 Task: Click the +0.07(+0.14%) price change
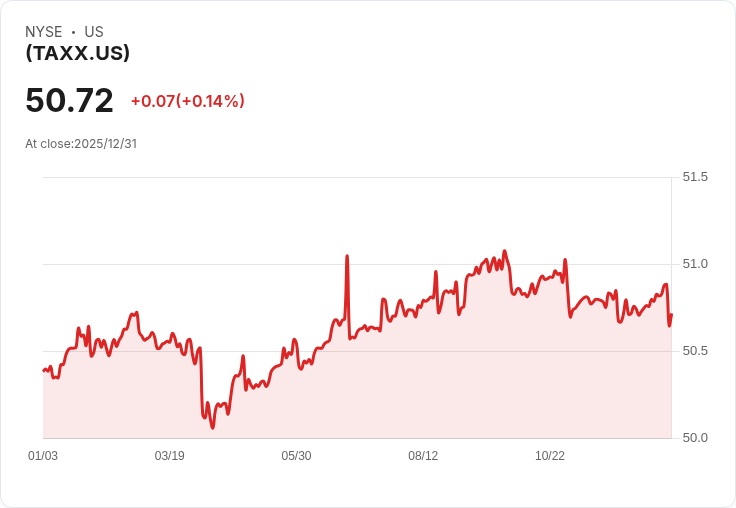tap(188, 101)
